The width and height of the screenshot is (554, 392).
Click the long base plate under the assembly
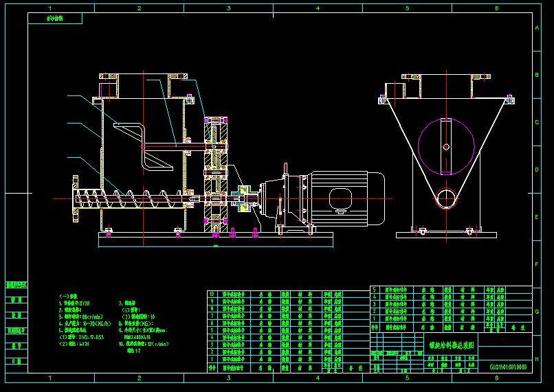tap(216, 240)
